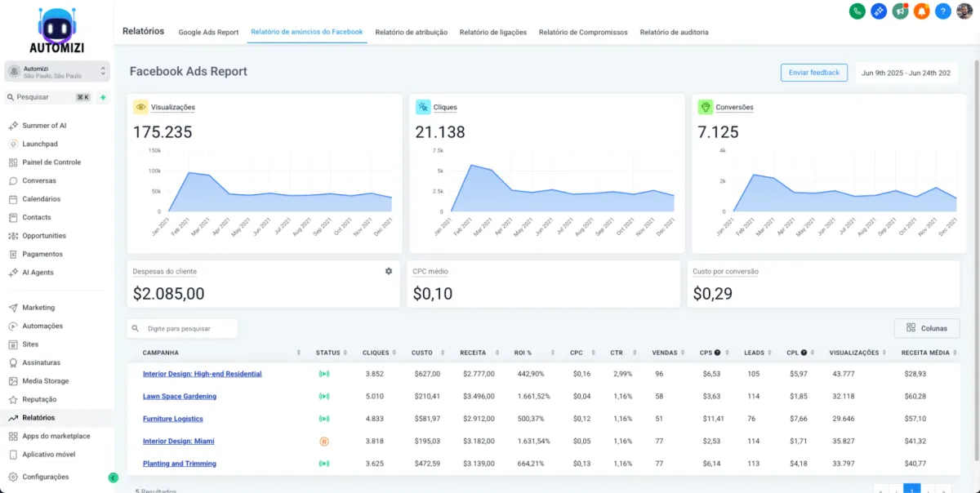
Task: Click the green AI sparkle icon beside search
Action: pyautogui.click(x=103, y=97)
